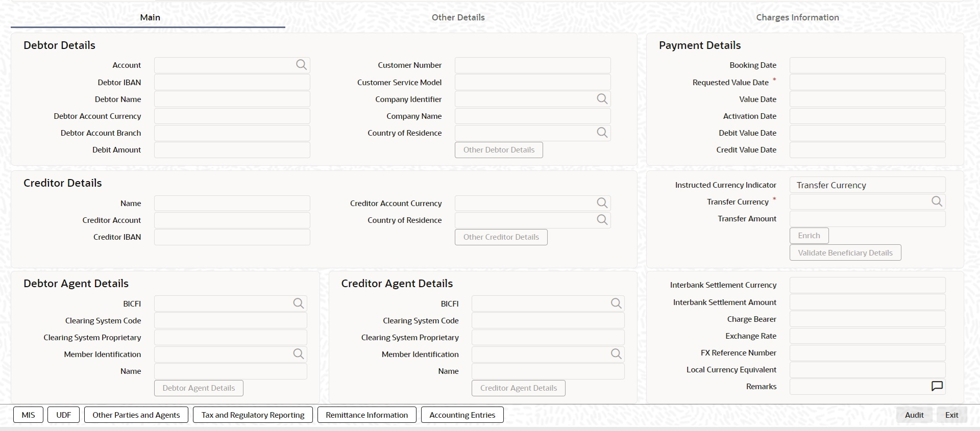Screen dimensions: 980x431
Task: Focus the Requested Value Date field
Action: coord(867,82)
